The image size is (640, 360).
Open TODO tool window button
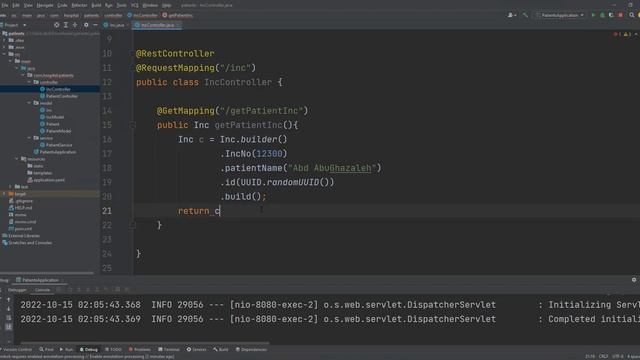point(113,349)
